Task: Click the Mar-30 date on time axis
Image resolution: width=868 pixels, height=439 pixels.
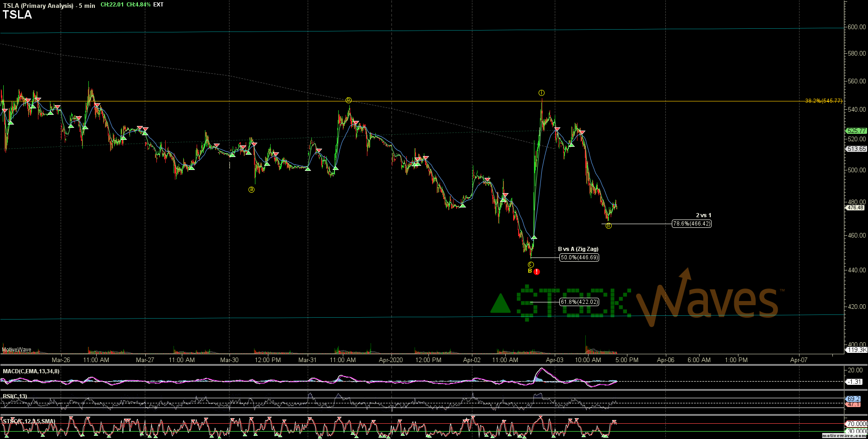Action: pos(229,360)
